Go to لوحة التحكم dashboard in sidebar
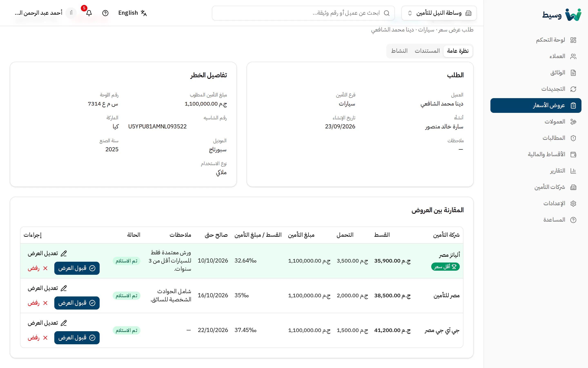This screenshot has width=588, height=368. point(536,40)
